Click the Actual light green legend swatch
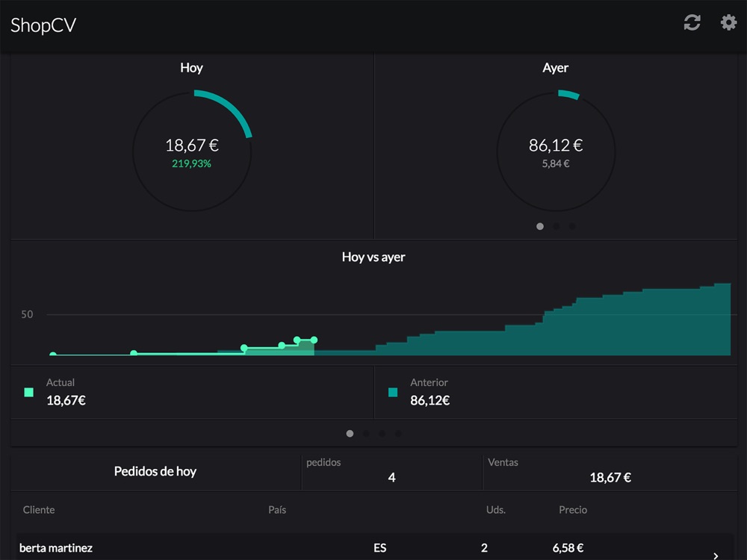Screen dimensions: 747x560 pos(28,393)
